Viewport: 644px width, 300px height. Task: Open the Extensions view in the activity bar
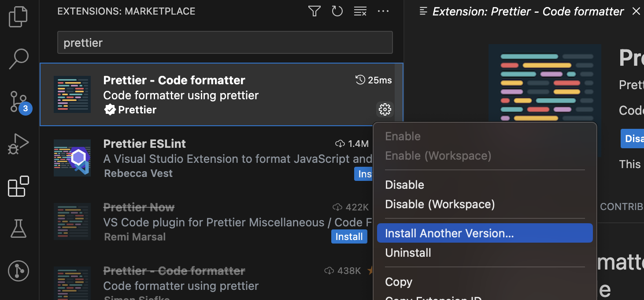tap(18, 186)
